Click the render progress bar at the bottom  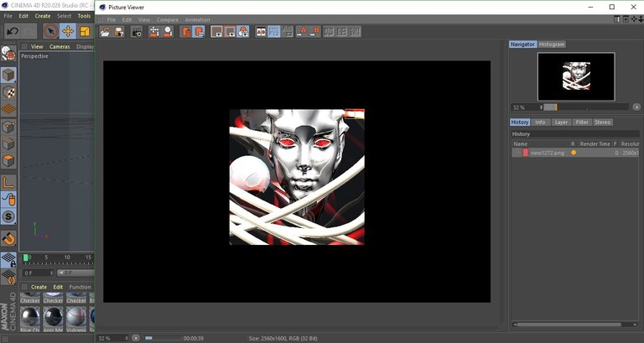coord(163,339)
